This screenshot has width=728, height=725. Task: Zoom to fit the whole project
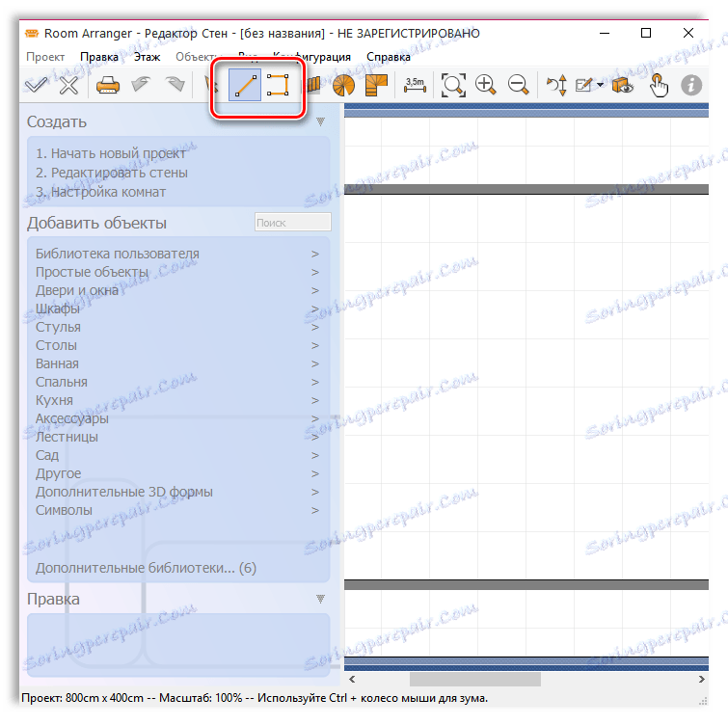click(453, 85)
